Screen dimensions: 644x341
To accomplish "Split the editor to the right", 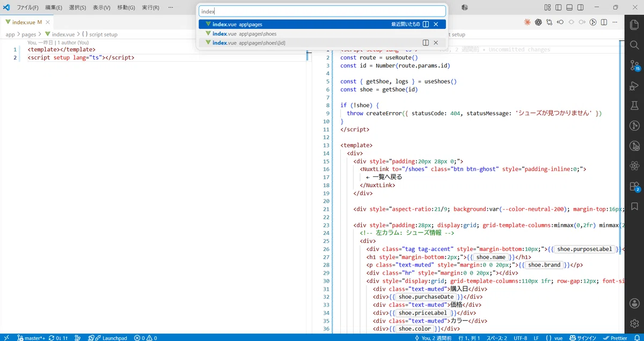I will point(604,22).
